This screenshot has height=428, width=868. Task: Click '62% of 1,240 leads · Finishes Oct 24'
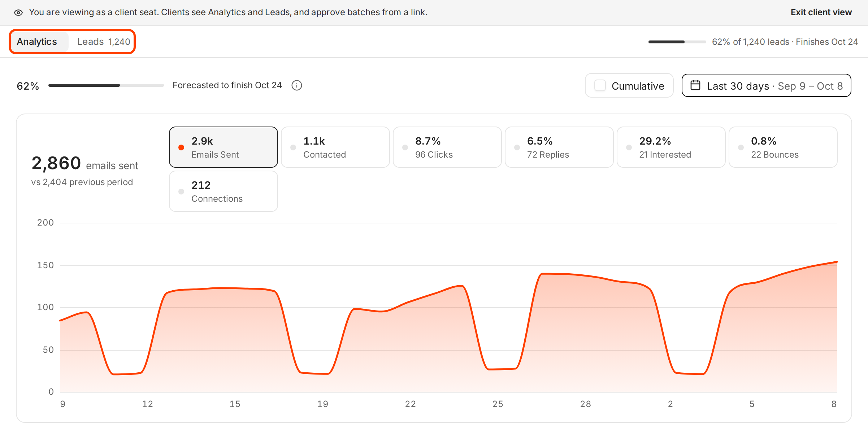pos(785,42)
